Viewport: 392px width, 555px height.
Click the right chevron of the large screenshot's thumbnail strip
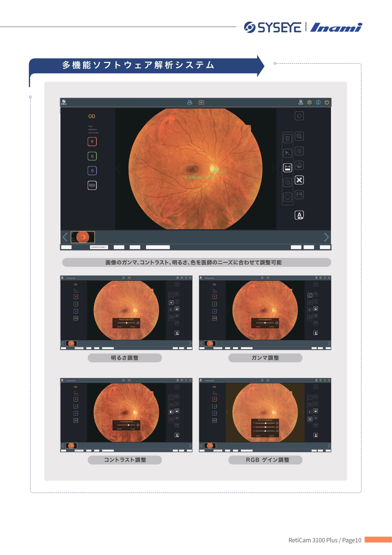coord(326,237)
